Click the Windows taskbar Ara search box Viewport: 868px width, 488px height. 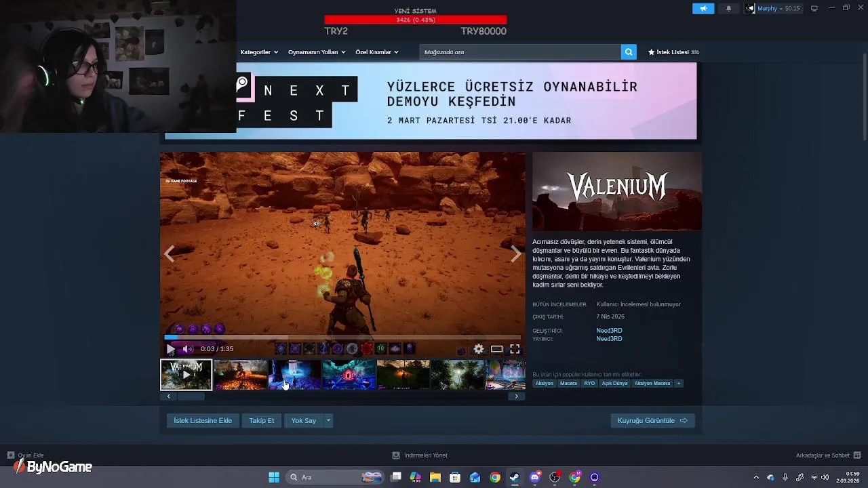pyautogui.click(x=335, y=477)
